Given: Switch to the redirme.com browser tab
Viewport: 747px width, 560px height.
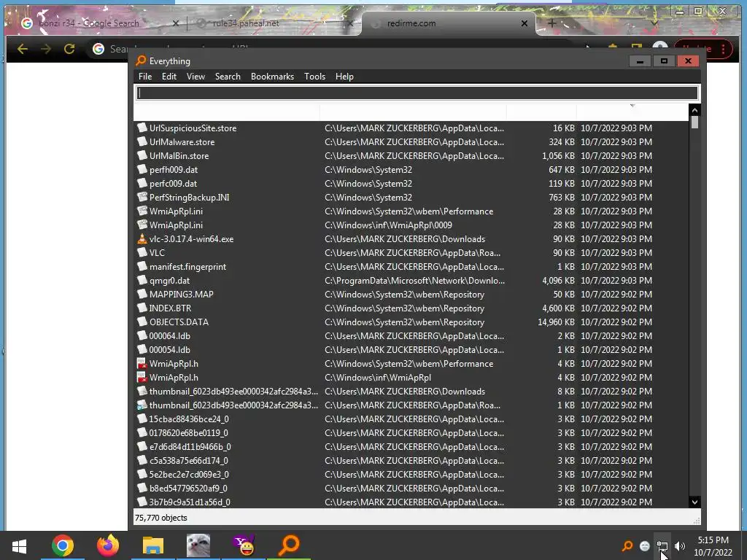Looking at the screenshot, I should point(411,23).
